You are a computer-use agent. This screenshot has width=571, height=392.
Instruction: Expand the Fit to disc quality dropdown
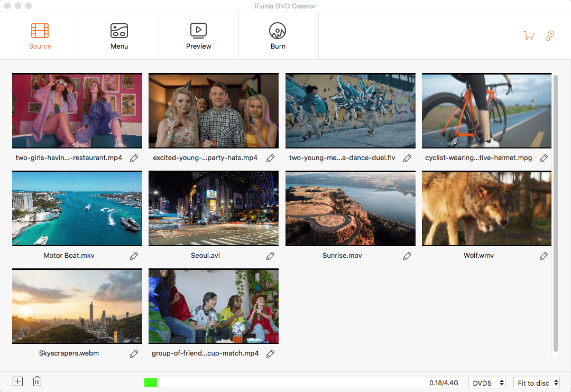pyautogui.click(x=536, y=383)
